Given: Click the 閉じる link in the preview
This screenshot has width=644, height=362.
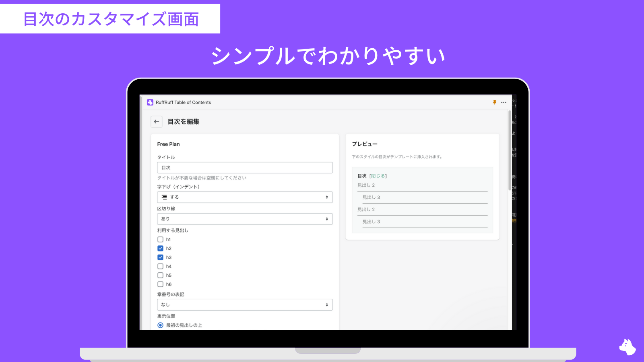Looking at the screenshot, I should coord(378,175).
